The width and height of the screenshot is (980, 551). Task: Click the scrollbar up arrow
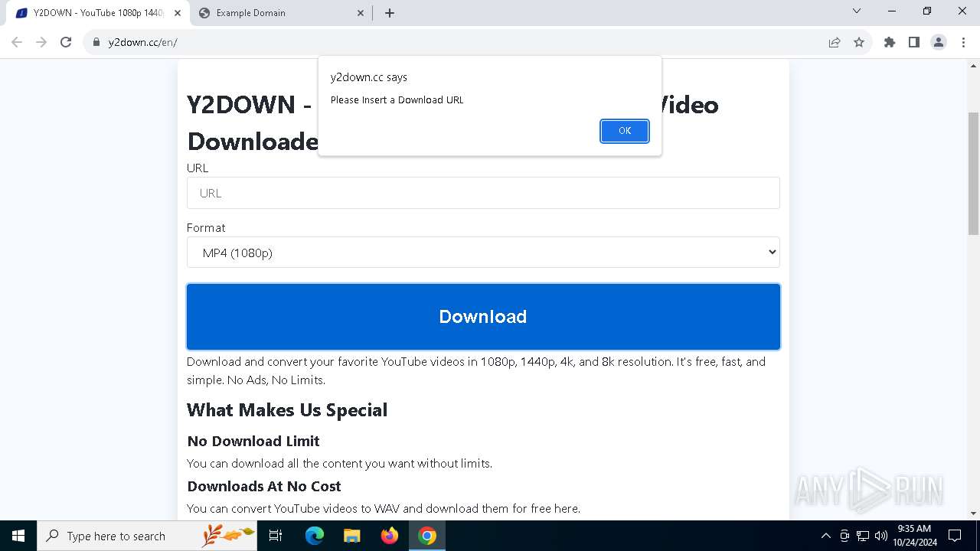point(973,66)
